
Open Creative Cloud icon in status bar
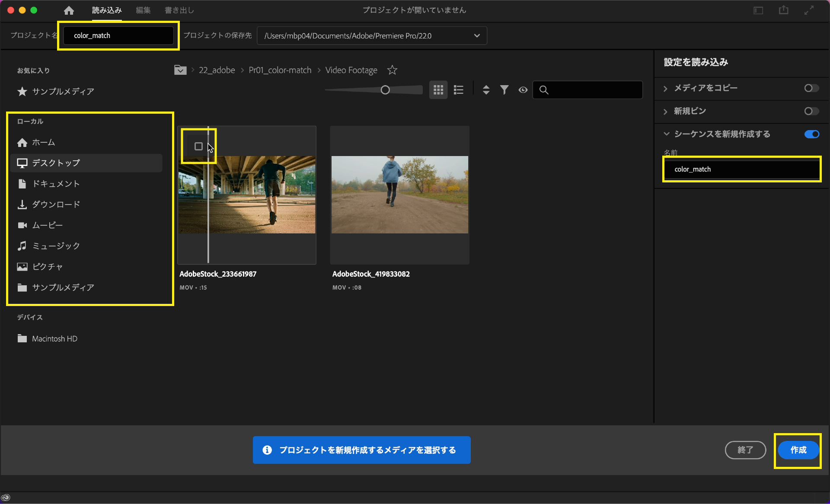6,498
